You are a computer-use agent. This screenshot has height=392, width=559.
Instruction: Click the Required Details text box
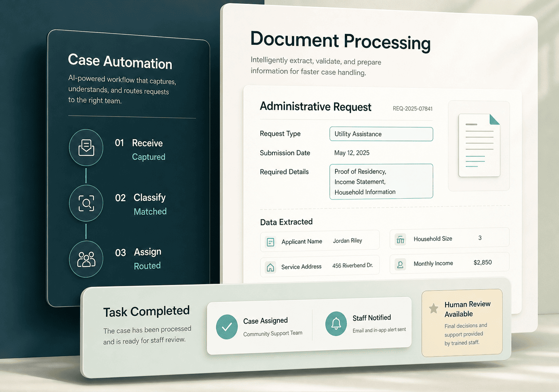pyautogui.click(x=381, y=181)
